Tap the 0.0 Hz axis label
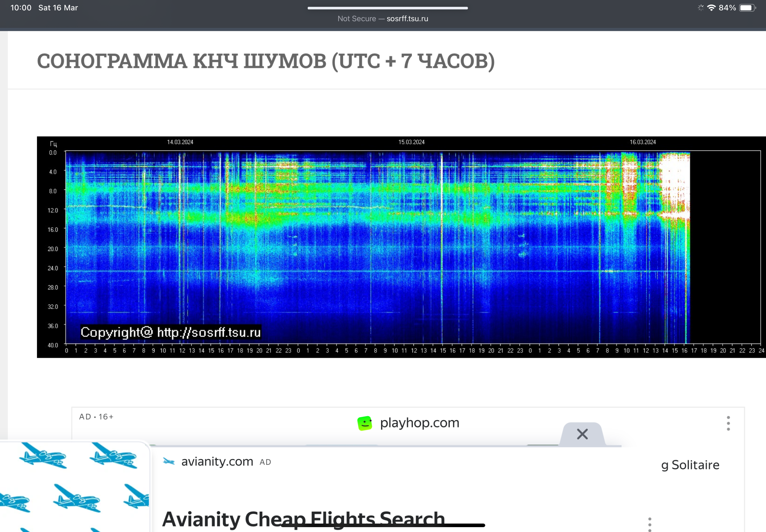Viewport: 766px width, 532px height. click(53, 153)
